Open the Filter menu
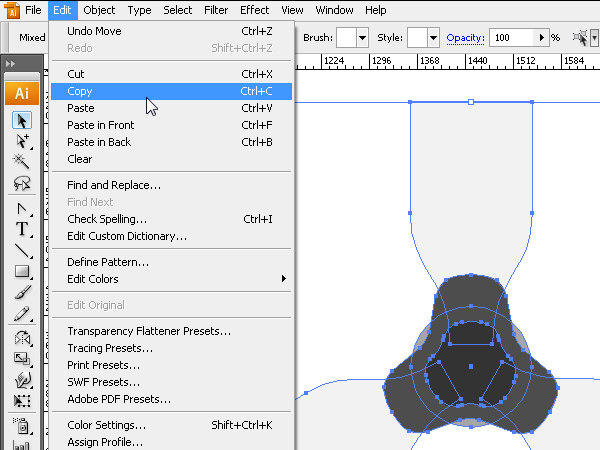The image size is (600, 450). (216, 10)
